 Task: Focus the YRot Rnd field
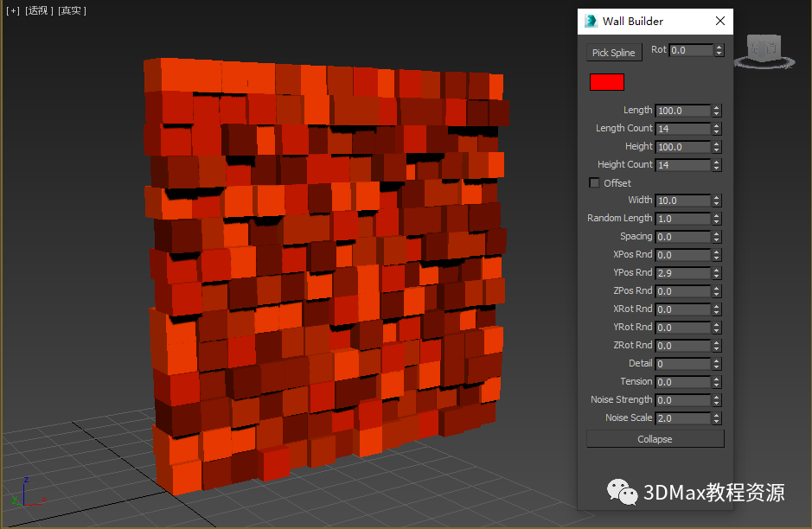[683, 327]
